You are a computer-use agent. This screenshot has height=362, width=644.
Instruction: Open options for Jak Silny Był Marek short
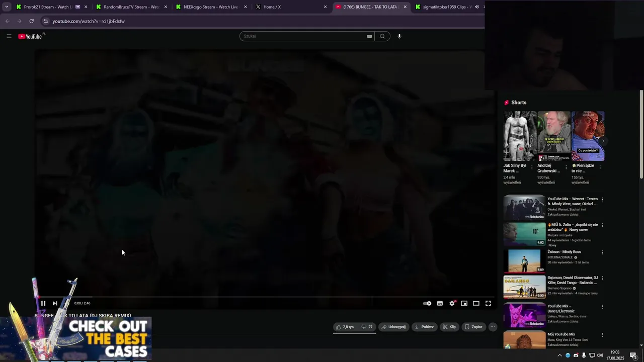pos(532,167)
